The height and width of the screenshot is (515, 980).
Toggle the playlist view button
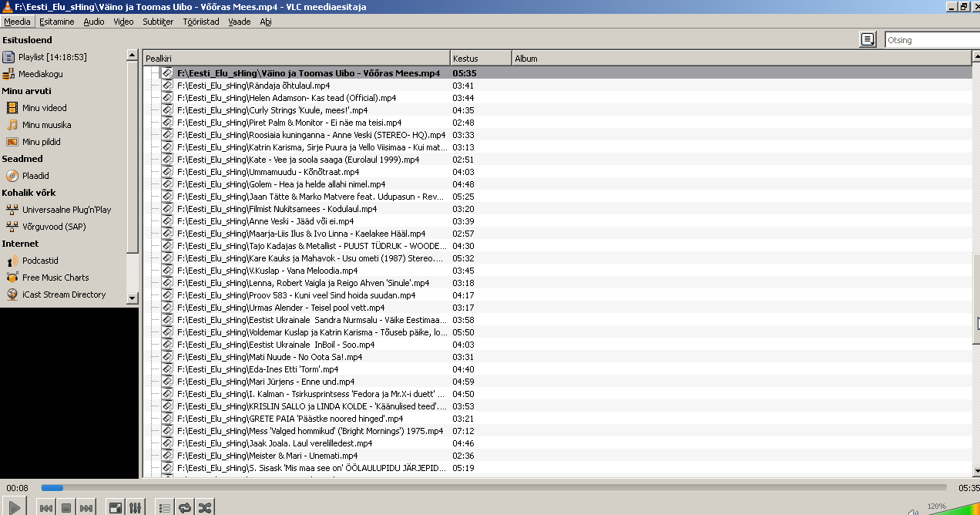coord(164,508)
